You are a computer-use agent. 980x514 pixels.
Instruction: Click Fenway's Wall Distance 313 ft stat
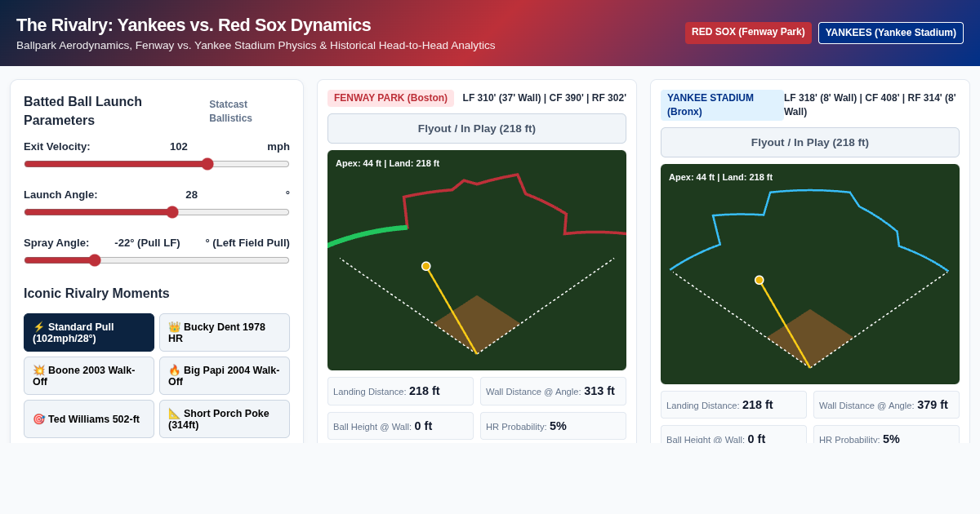pyautogui.click(x=553, y=392)
